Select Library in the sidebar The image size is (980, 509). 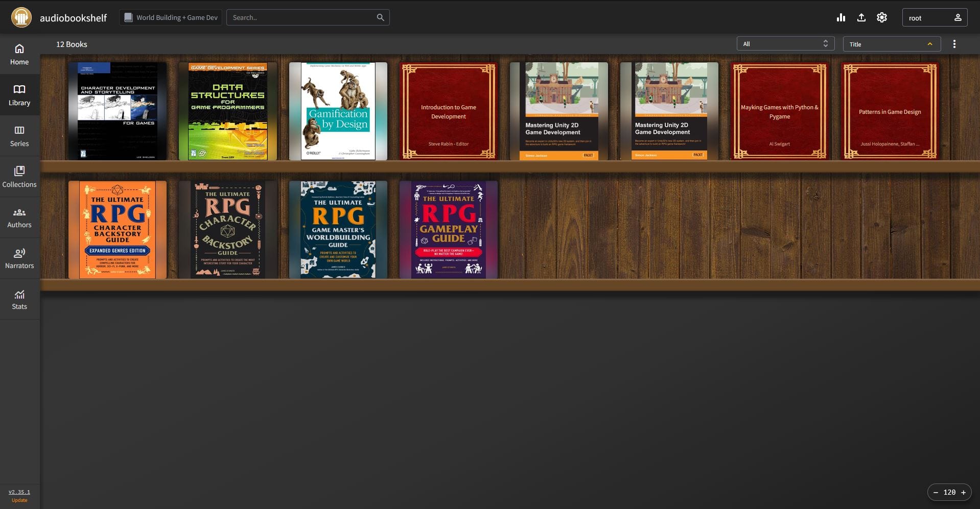pyautogui.click(x=19, y=95)
